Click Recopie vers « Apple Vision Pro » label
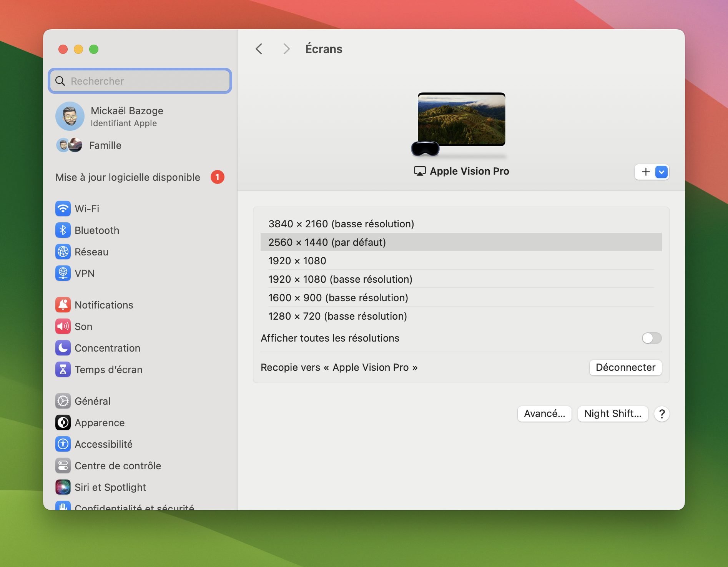Screen dimensions: 728x567 point(339,367)
